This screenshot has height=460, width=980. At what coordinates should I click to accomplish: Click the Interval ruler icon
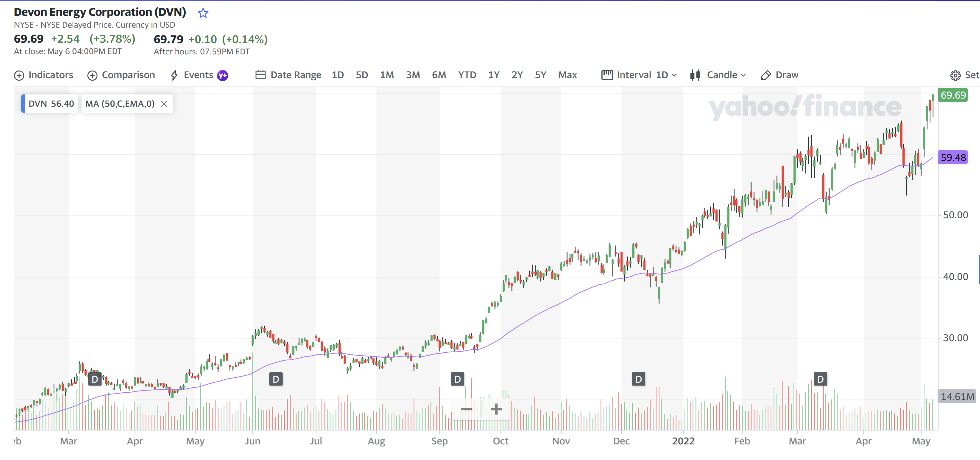[607, 75]
